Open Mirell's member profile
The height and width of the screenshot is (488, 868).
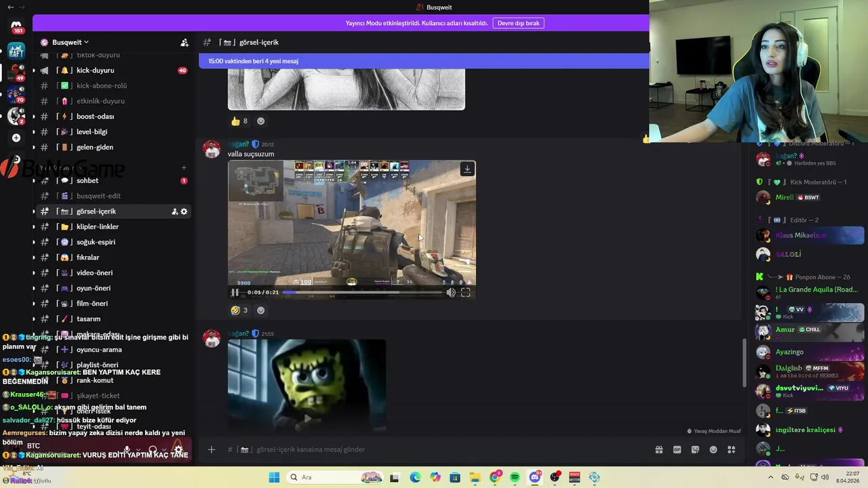point(808,197)
